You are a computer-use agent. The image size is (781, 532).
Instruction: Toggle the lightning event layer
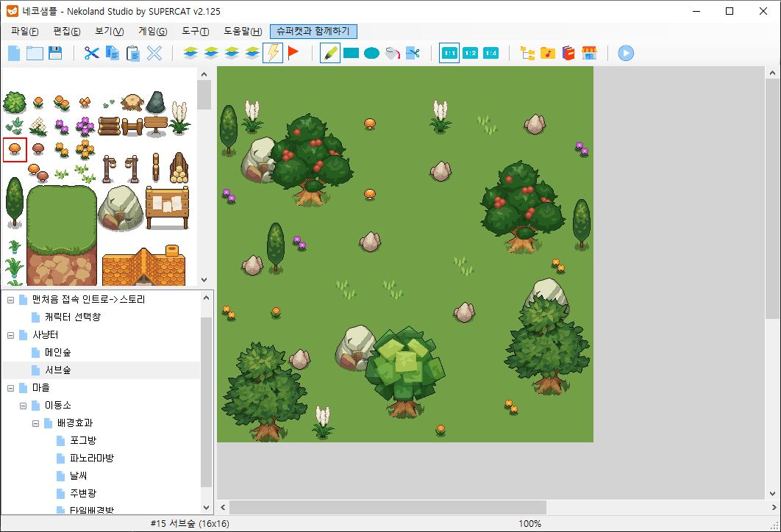pyautogui.click(x=273, y=53)
